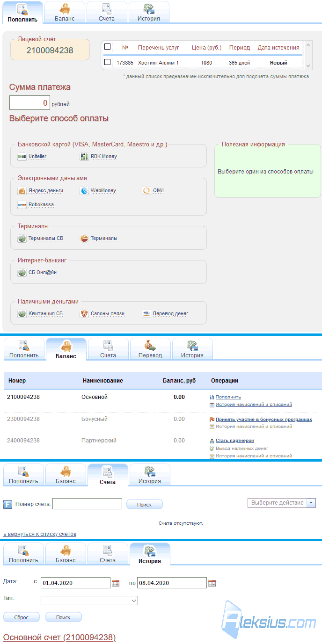Switch to the Перевод tab
The image size is (322, 644).
click(150, 349)
